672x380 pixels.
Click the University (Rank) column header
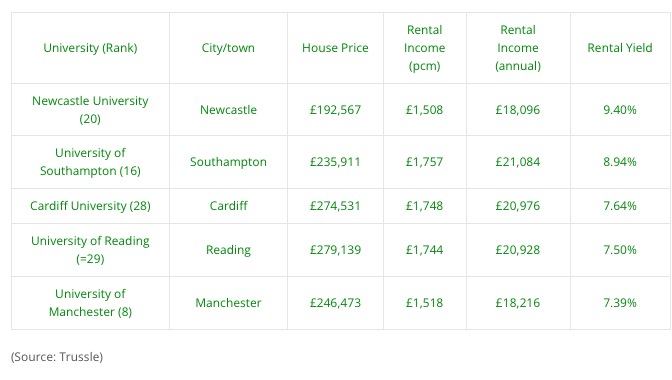(x=90, y=48)
